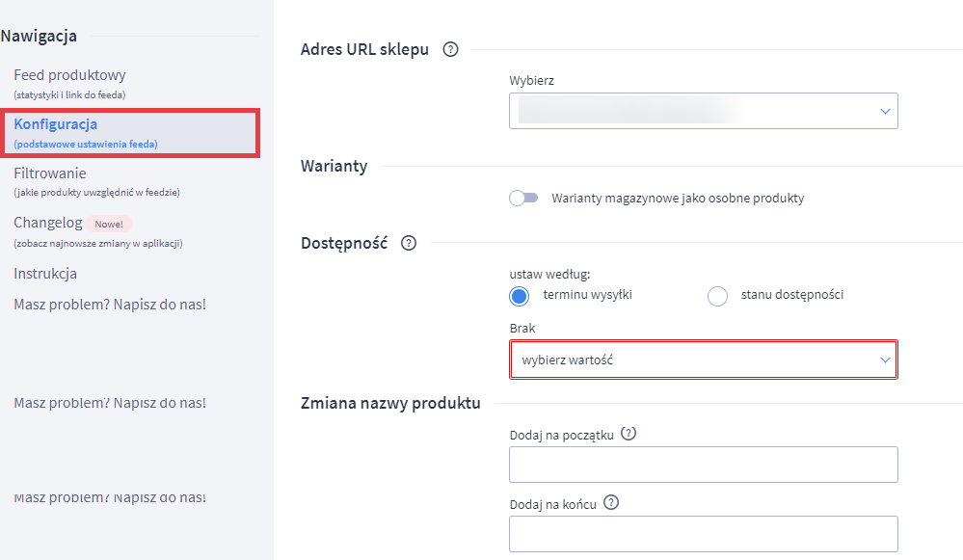Click the chevron arrow in the Brak dropdown
This screenshot has height=560, width=963.
point(885,360)
